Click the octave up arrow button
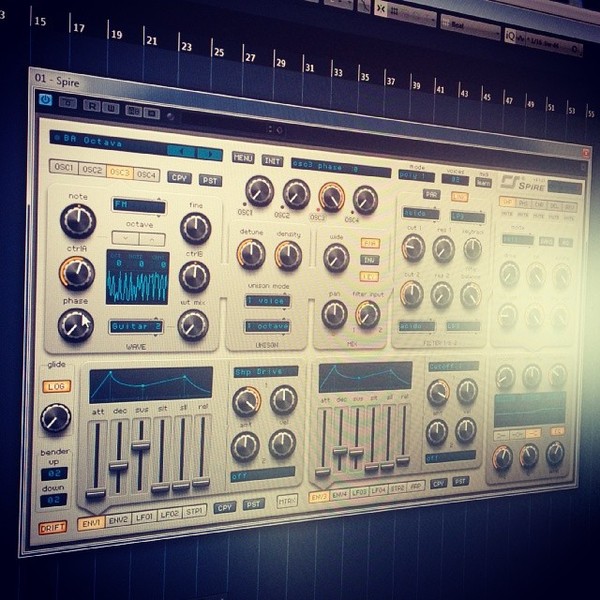Screen dimensions: 600x600 click(152, 240)
